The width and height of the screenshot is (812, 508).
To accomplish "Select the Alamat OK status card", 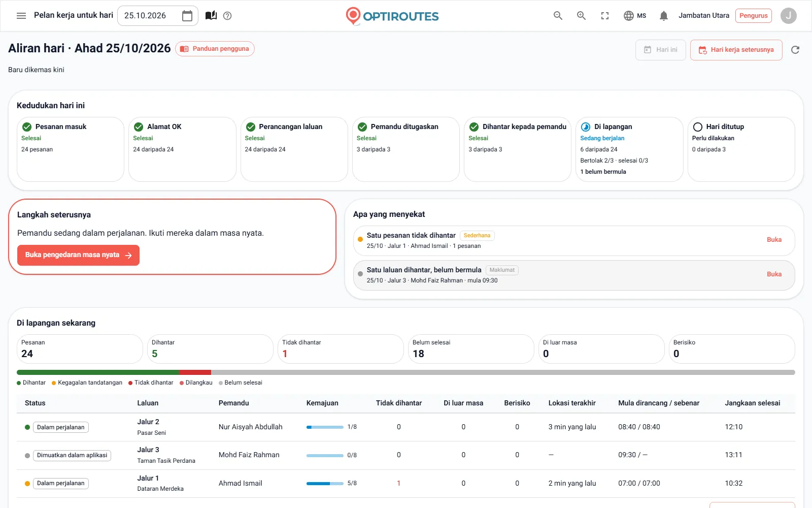I will point(182,149).
